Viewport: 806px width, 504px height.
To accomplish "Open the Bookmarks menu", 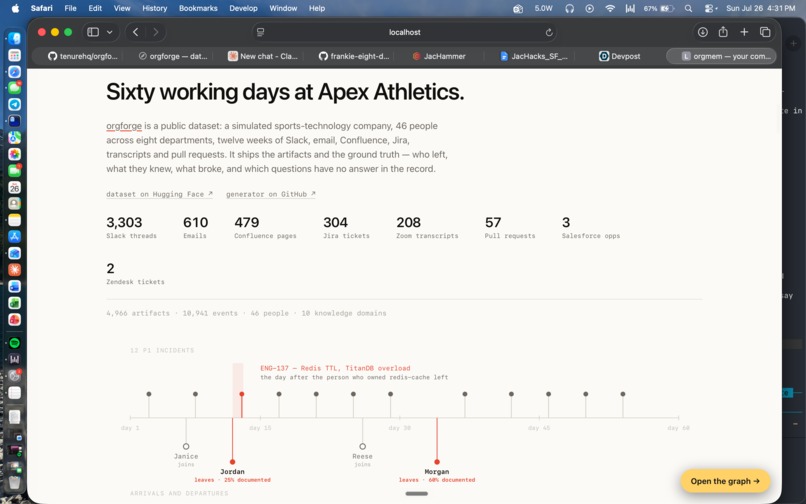I will pos(198,8).
